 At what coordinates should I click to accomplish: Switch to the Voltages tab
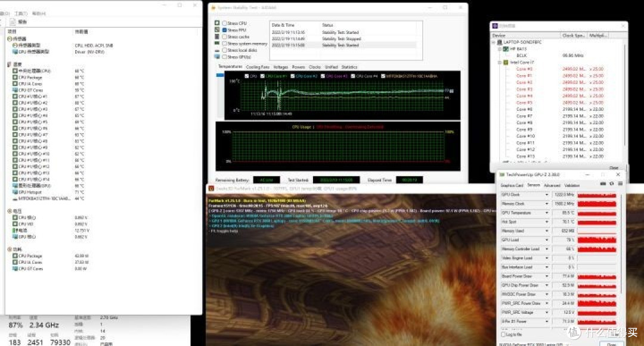pos(280,67)
